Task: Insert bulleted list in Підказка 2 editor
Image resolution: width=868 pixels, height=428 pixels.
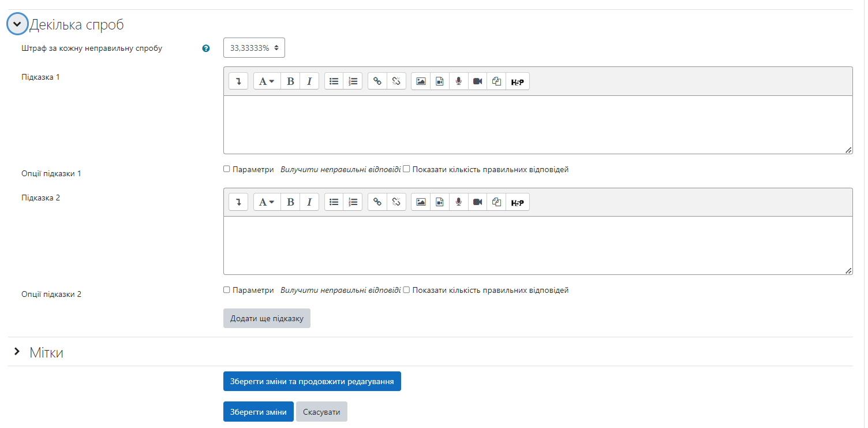Action: pos(334,202)
